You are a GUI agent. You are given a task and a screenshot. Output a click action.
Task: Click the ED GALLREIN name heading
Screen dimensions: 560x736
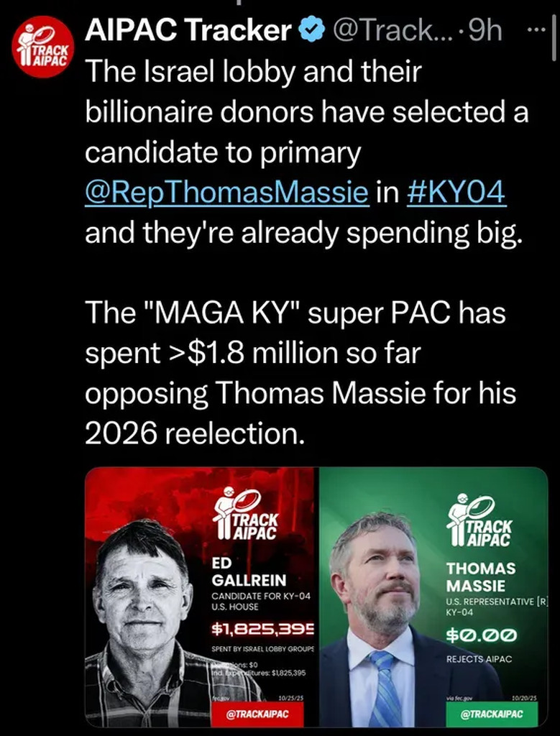tap(239, 571)
